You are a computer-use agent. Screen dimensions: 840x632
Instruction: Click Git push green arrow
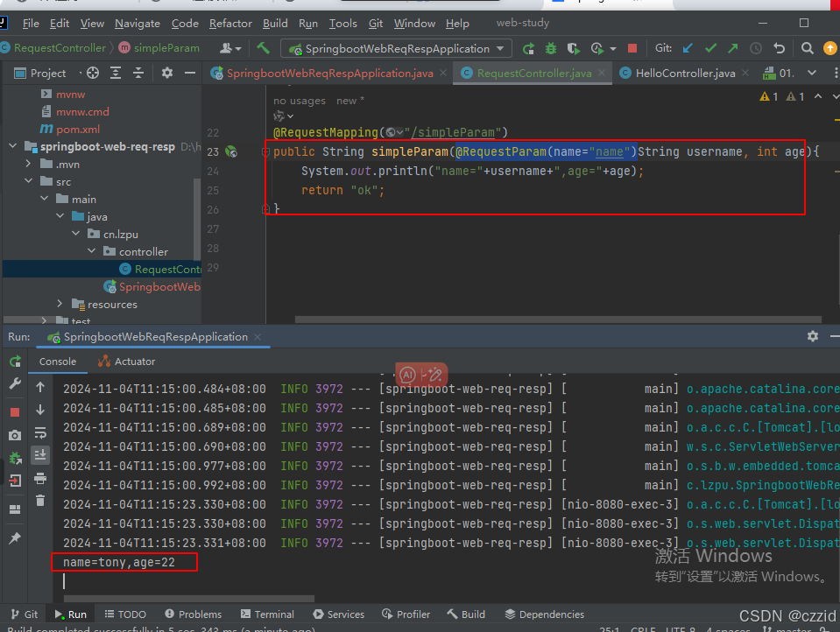tap(733, 49)
